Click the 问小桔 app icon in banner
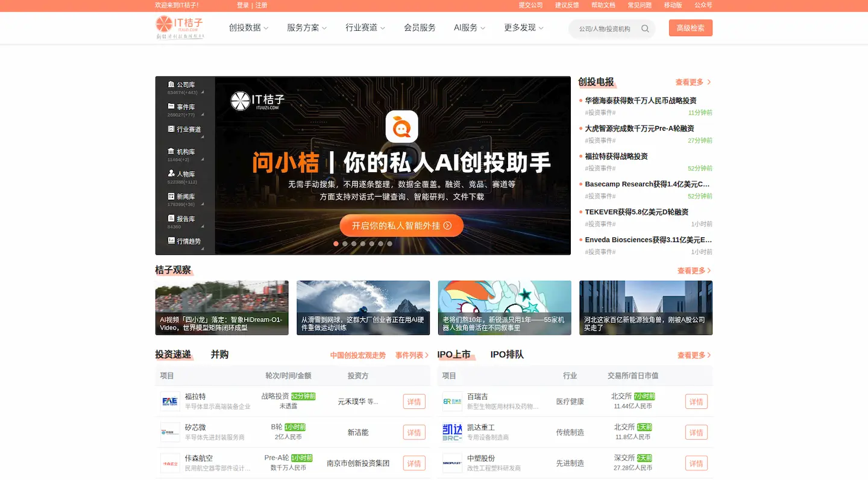 (x=402, y=126)
